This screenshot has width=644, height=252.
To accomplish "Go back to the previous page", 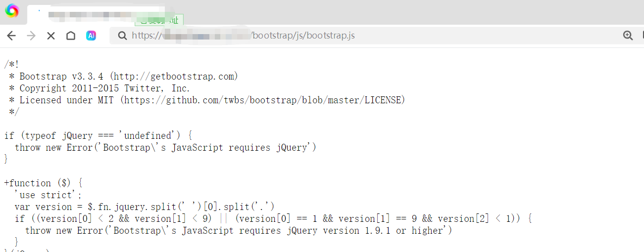I will (11, 36).
